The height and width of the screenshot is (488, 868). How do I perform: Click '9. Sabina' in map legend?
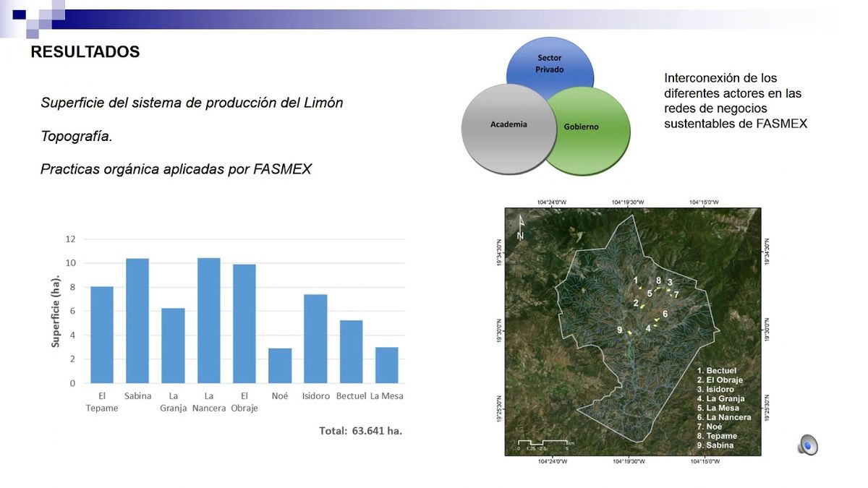click(715, 445)
